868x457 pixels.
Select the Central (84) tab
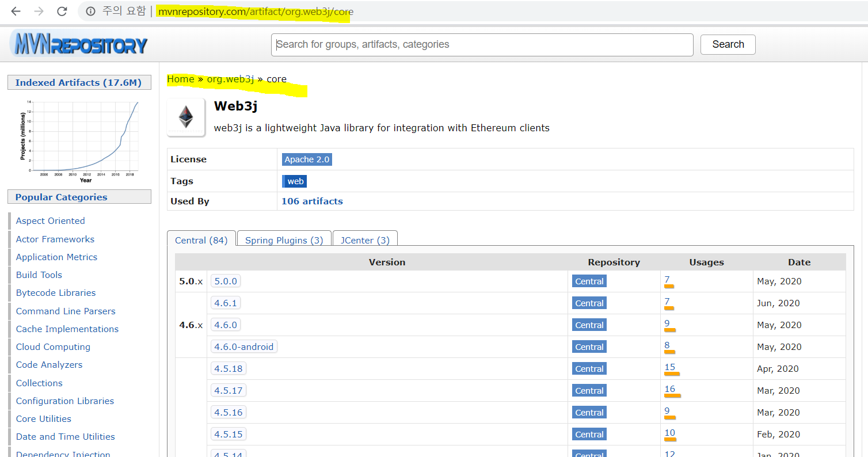(201, 240)
